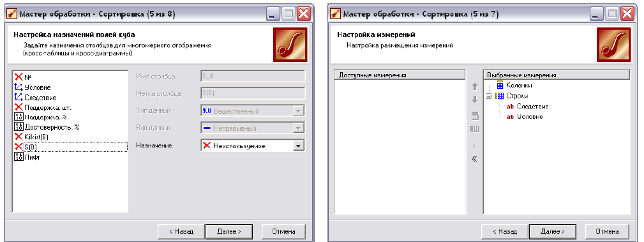This screenshot has width=644, height=242.
Task: Click the fact icon beside Лифт
Action: coord(19,156)
